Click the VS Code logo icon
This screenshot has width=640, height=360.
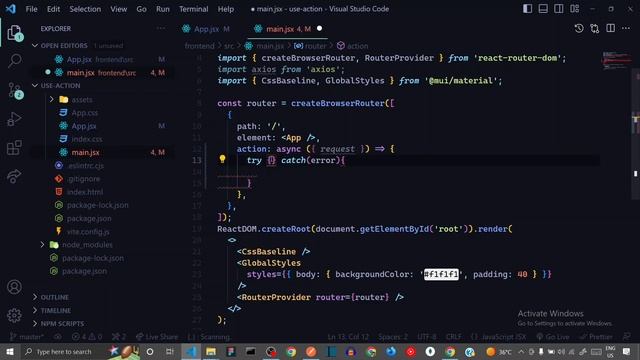pyautogui.click(x=11, y=9)
